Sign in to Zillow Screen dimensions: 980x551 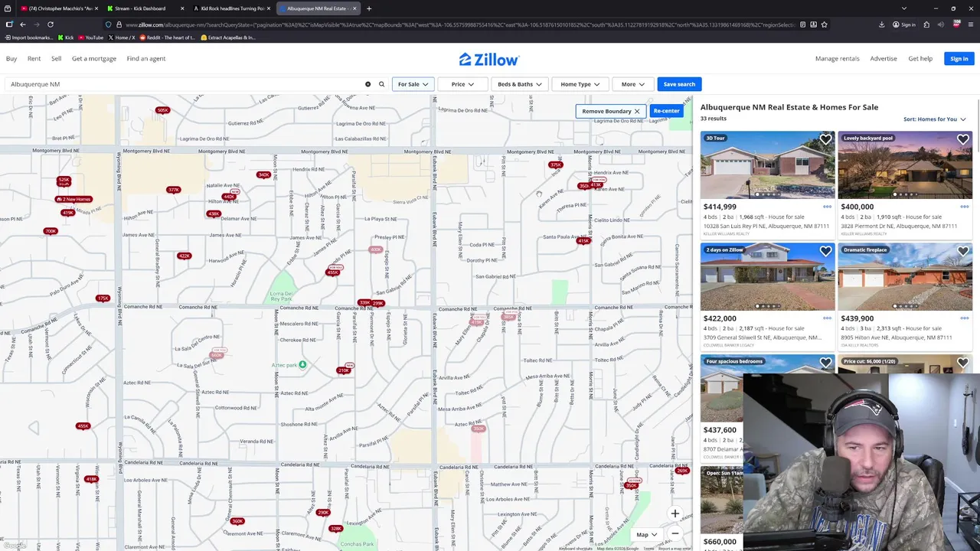(959, 59)
